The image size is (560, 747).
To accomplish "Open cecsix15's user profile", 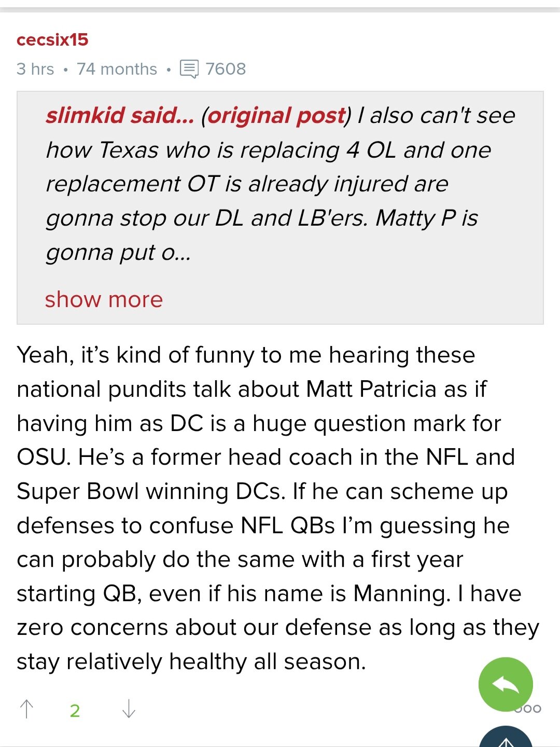I will coord(52,40).
